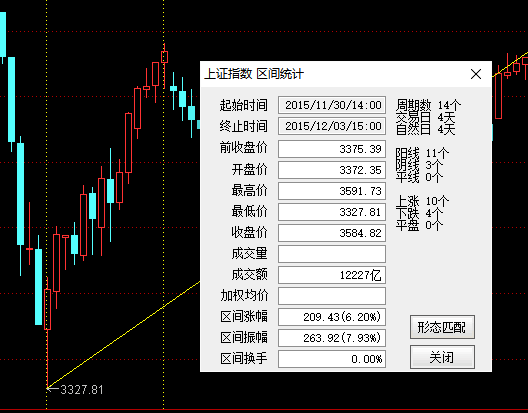This screenshot has height=413, width=528.
Task: Click the highest red candlestick at the peak
Action: point(164,57)
